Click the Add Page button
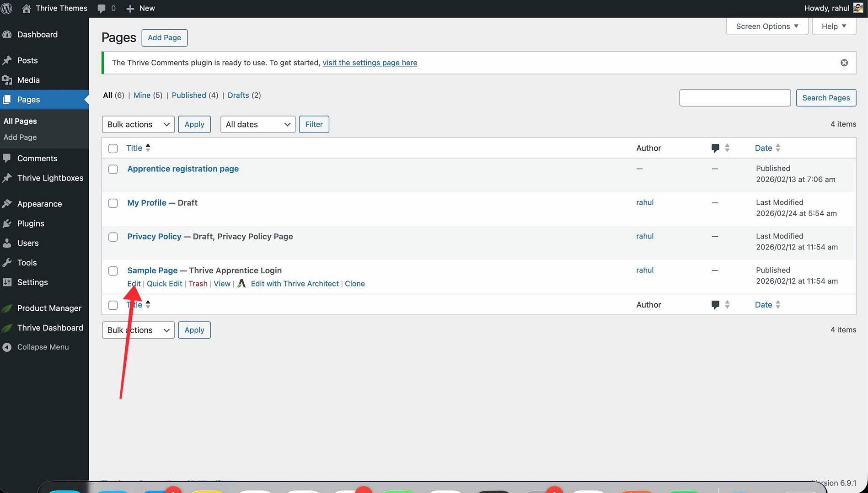Screen dimensions: 868x493 coord(164,37)
